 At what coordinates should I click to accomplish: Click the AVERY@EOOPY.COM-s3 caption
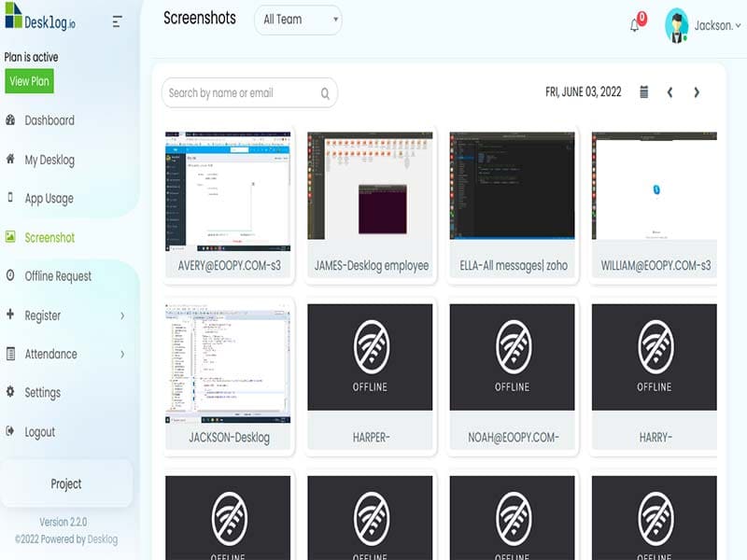(229, 265)
